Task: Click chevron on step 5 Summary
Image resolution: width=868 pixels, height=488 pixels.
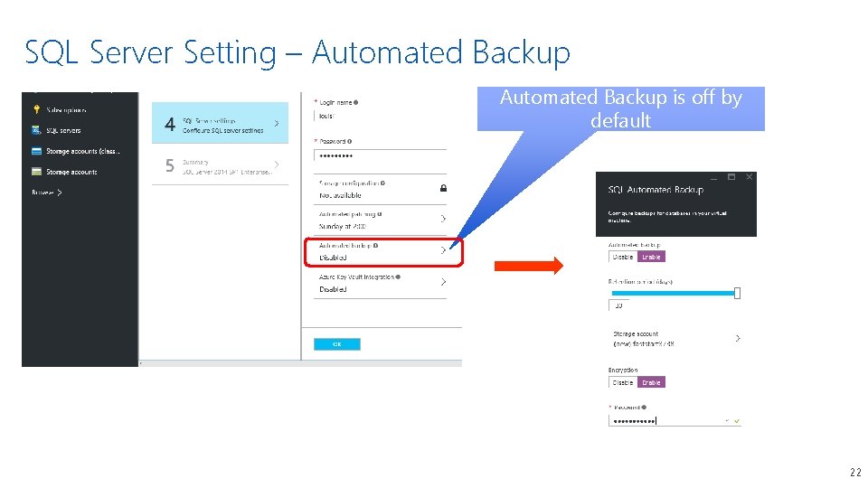Action: (x=277, y=164)
